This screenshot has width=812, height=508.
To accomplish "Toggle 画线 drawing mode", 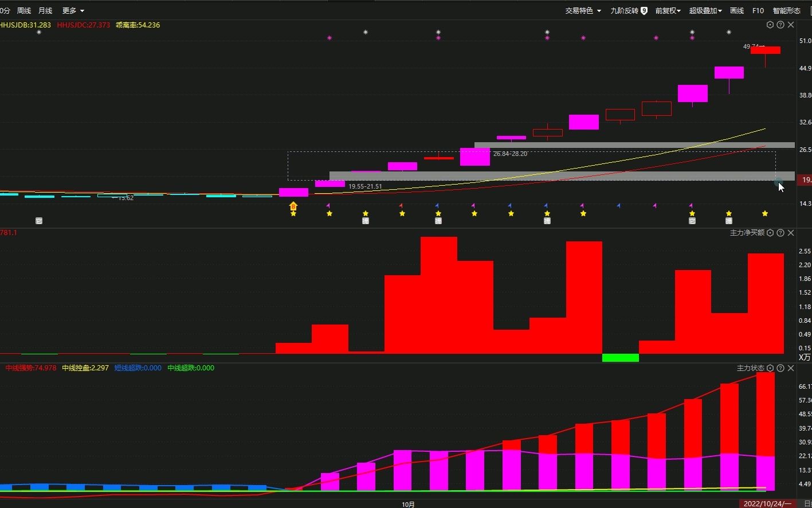I will coord(737,10).
